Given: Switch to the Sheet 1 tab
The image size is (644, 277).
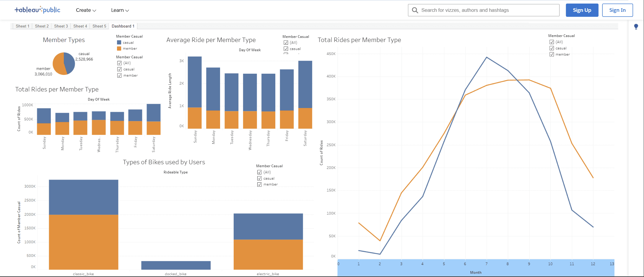Looking at the screenshot, I should pos(22,26).
